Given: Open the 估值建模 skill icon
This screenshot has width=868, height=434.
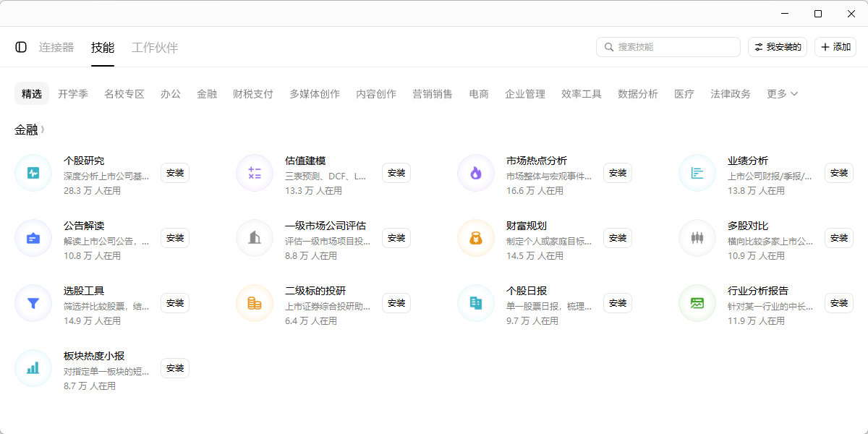Looking at the screenshot, I should (x=255, y=173).
